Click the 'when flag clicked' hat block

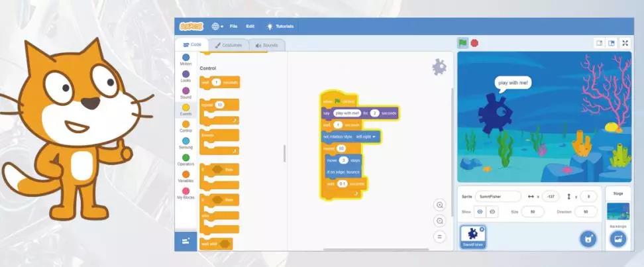click(339, 100)
